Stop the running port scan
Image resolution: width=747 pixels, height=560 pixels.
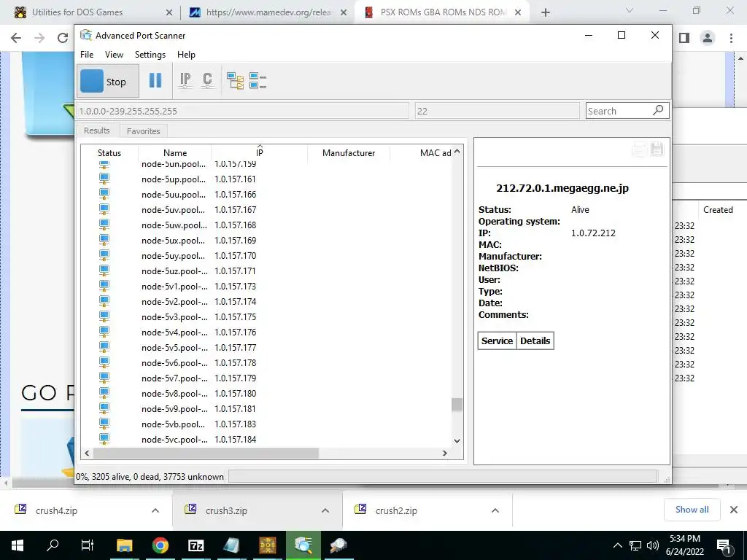(108, 82)
